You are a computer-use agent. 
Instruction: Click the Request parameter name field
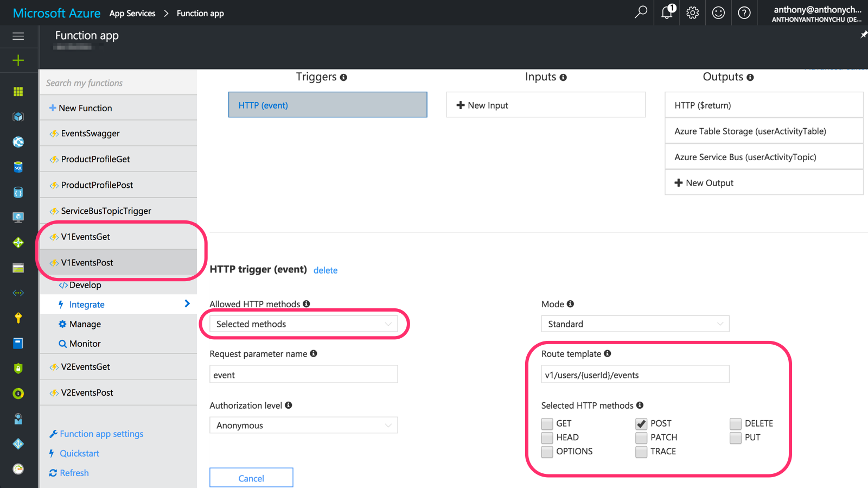[x=304, y=375]
